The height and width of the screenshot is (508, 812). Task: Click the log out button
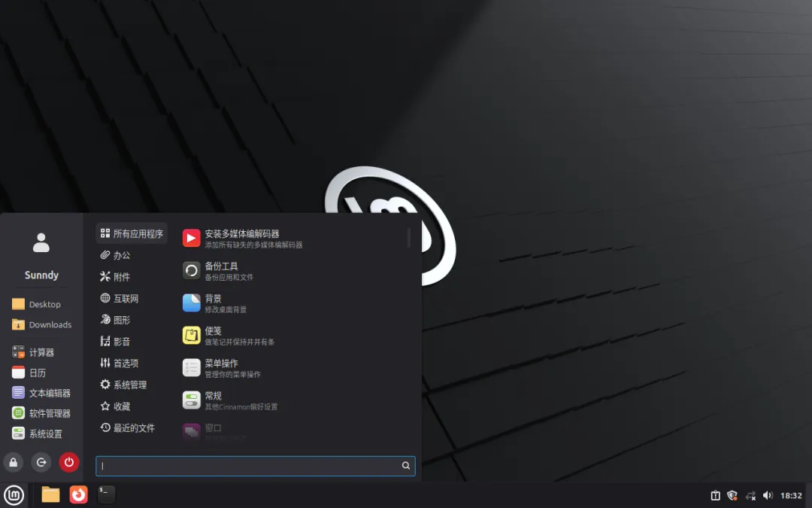click(x=41, y=462)
